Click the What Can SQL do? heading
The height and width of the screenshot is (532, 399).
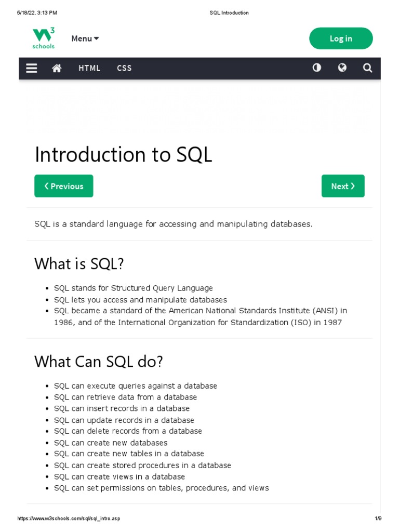pos(98,362)
